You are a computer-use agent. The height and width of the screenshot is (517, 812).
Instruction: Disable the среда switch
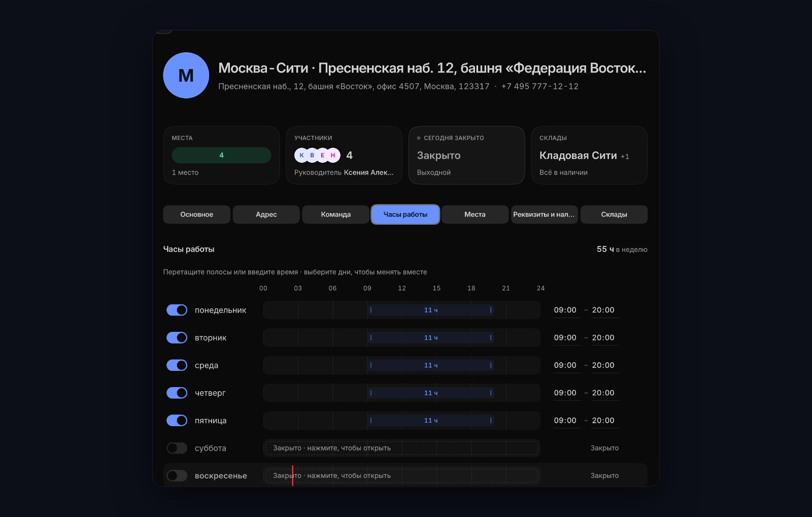pyautogui.click(x=177, y=365)
